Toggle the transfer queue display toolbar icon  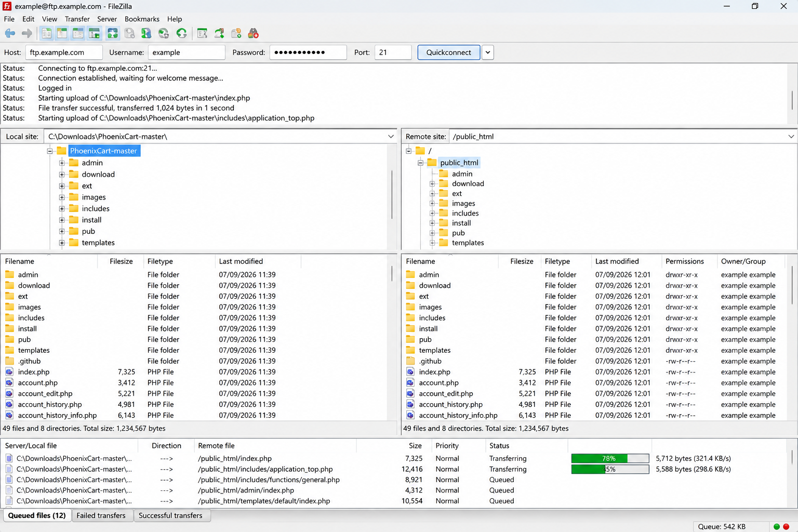click(94, 34)
